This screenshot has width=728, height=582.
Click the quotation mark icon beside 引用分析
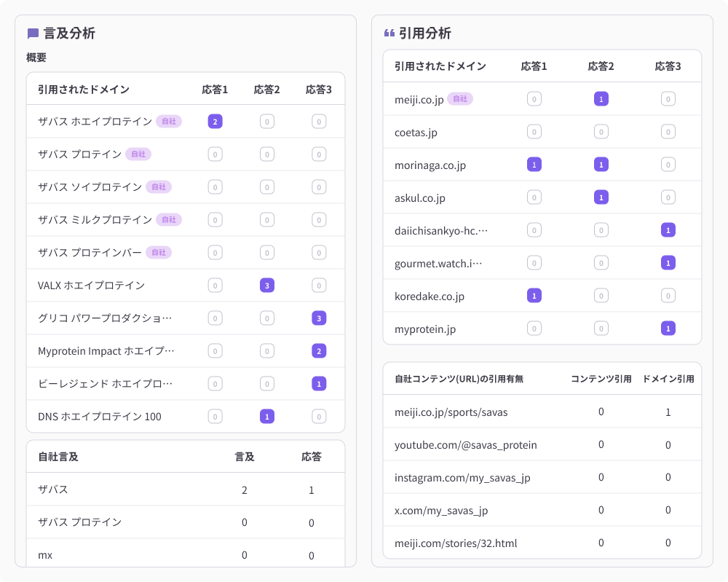[389, 34]
